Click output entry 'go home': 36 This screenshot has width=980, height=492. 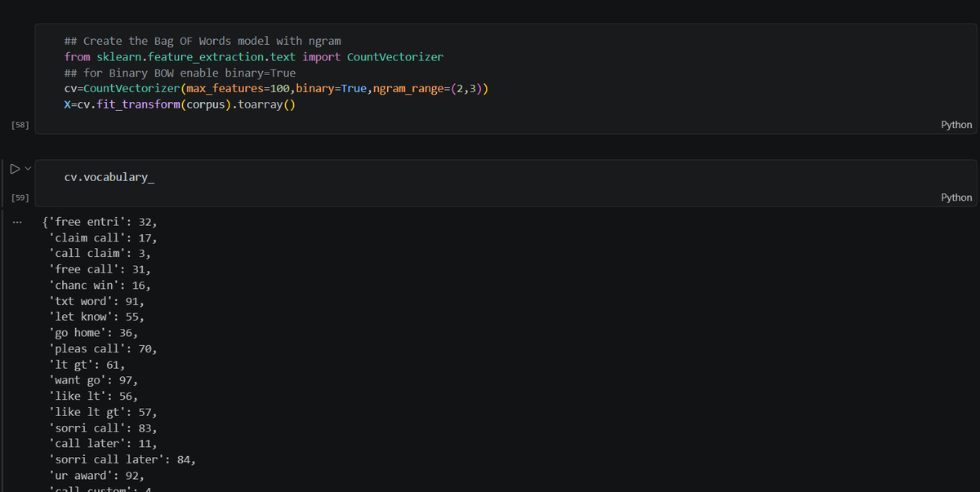pos(93,333)
